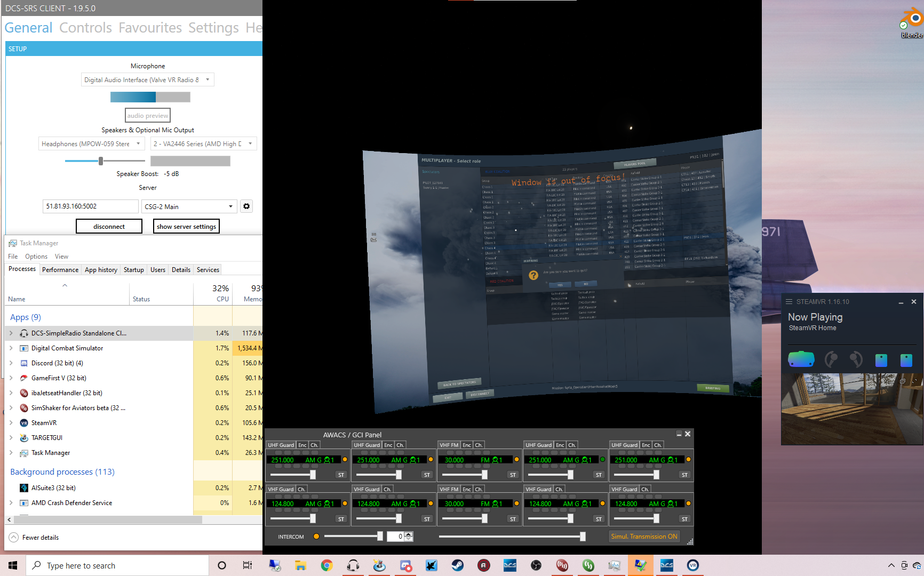
Task: Expand DCS-SimpleRadio Standalone process row
Action: (x=11, y=333)
